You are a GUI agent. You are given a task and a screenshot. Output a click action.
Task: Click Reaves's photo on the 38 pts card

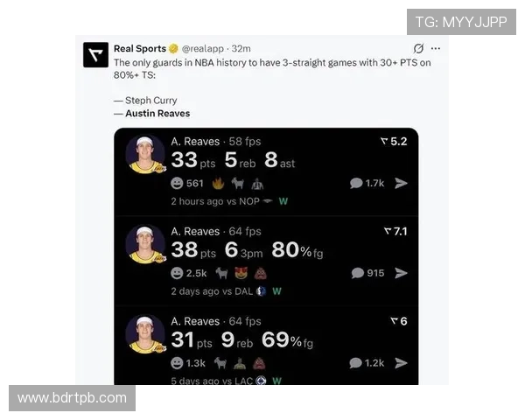[145, 244]
